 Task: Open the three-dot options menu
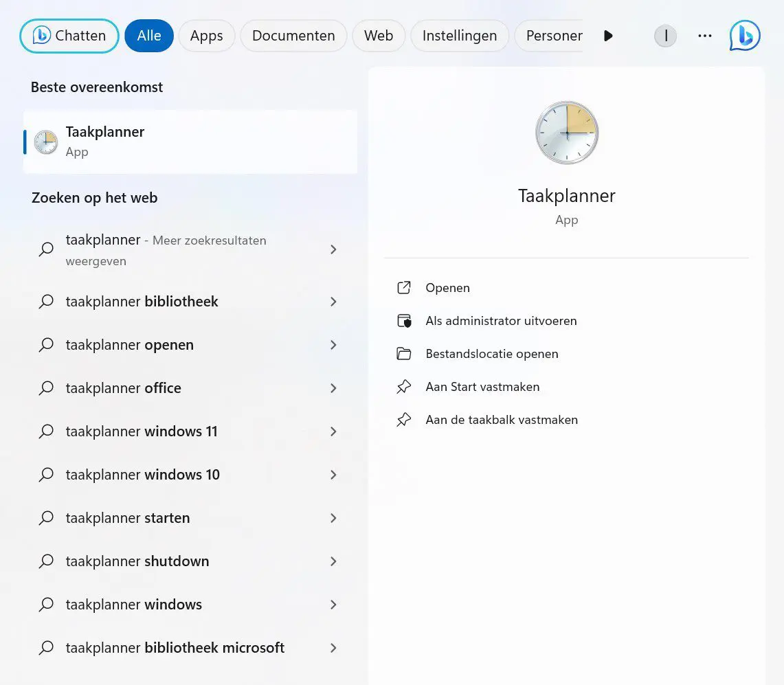click(x=705, y=36)
